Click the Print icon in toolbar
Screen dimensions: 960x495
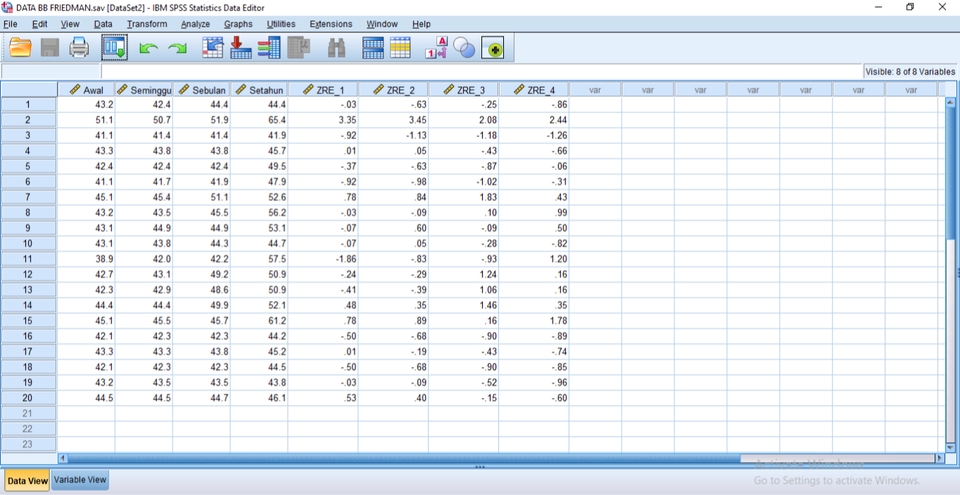pos(80,48)
